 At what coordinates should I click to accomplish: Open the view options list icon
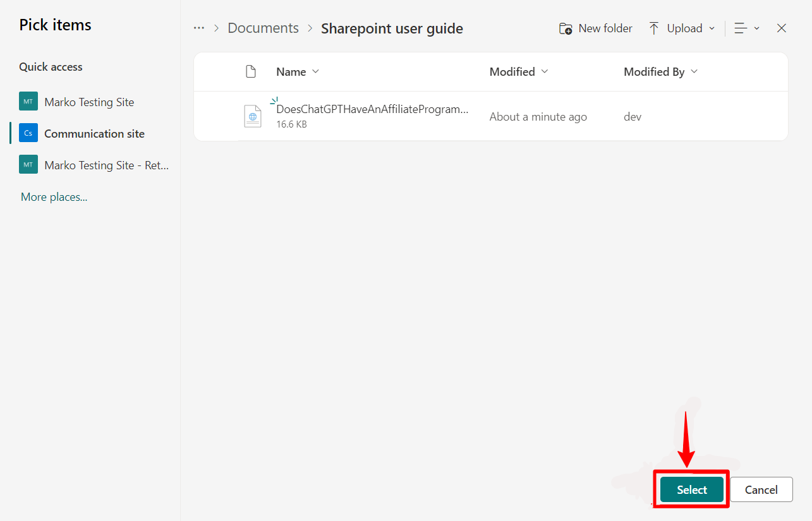pos(741,28)
